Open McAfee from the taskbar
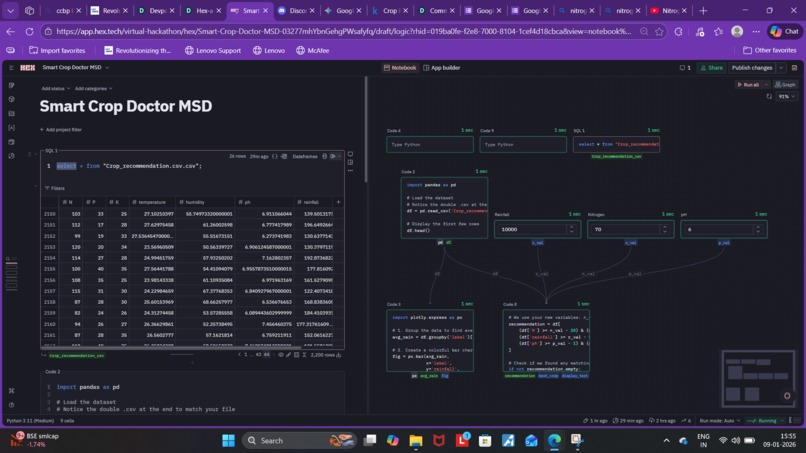This screenshot has height=453, width=806. (x=438, y=440)
